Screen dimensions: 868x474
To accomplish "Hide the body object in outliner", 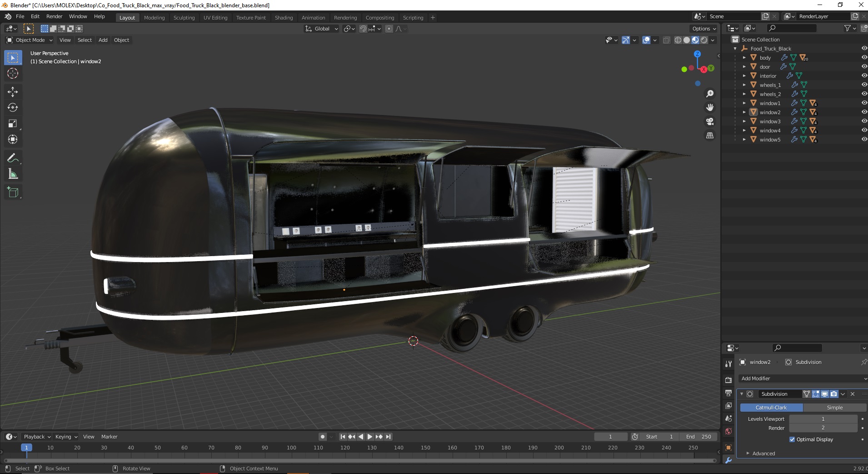I will [x=864, y=58].
